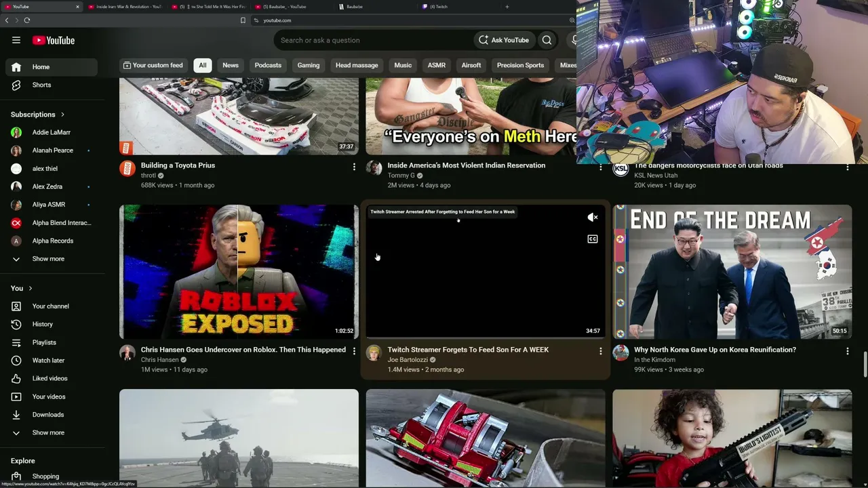Open Home in the sidebar

click(x=52, y=67)
